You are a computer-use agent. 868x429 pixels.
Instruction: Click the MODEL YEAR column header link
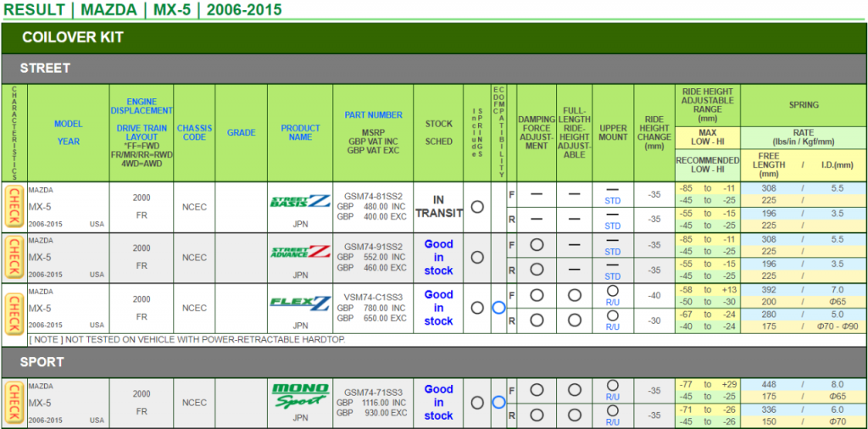point(69,133)
